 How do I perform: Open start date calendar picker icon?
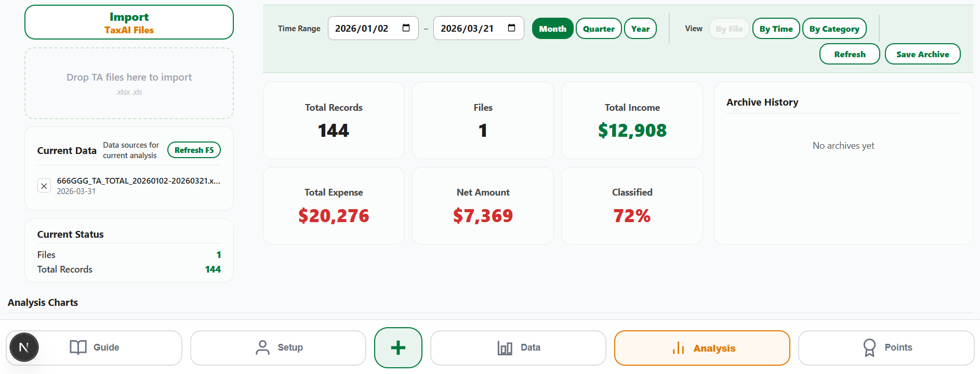tap(406, 28)
